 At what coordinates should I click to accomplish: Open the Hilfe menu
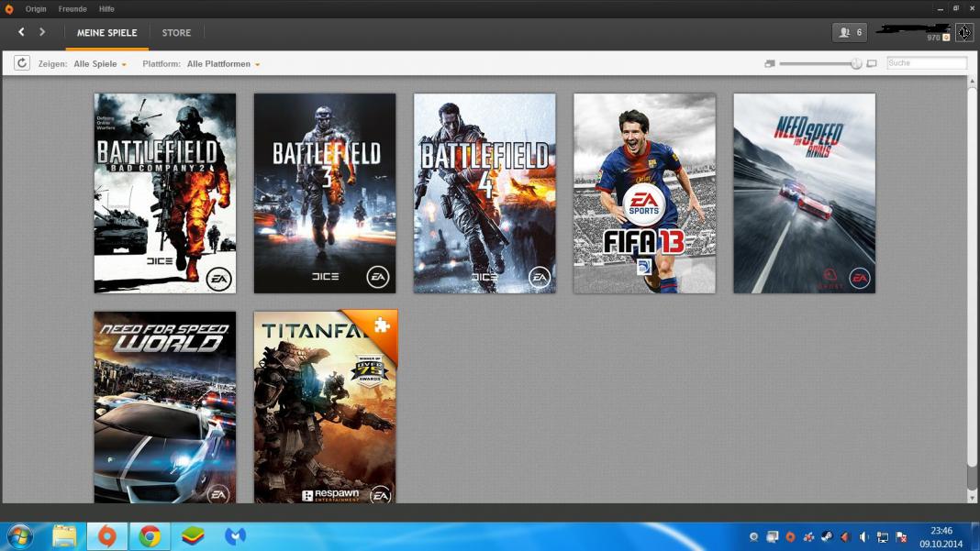(x=106, y=8)
